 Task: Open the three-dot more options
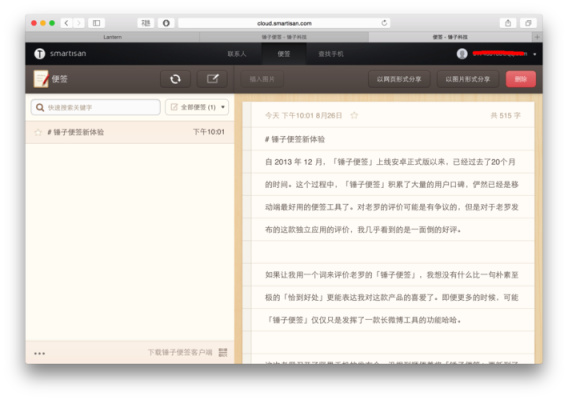tap(39, 353)
